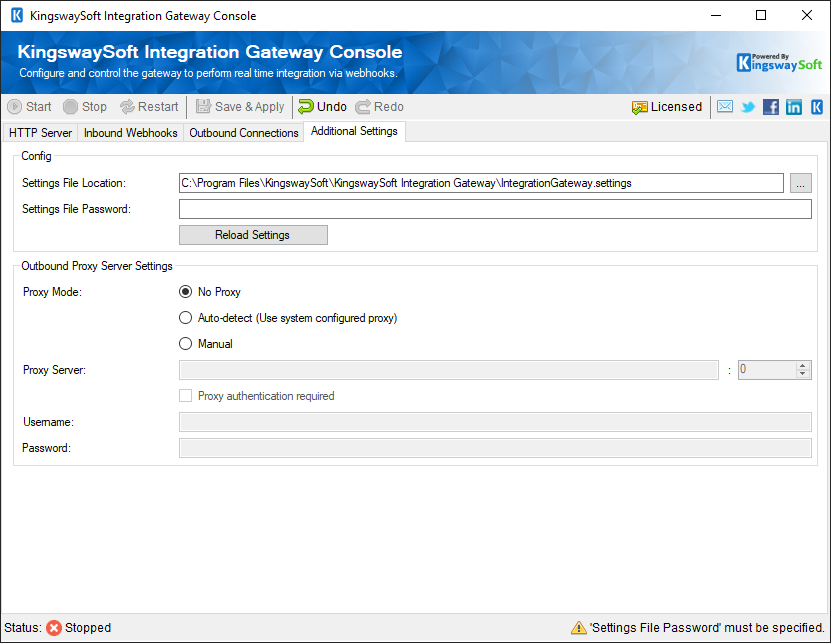Open the LinkedIn icon
The height and width of the screenshot is (643, 831).
793,107
